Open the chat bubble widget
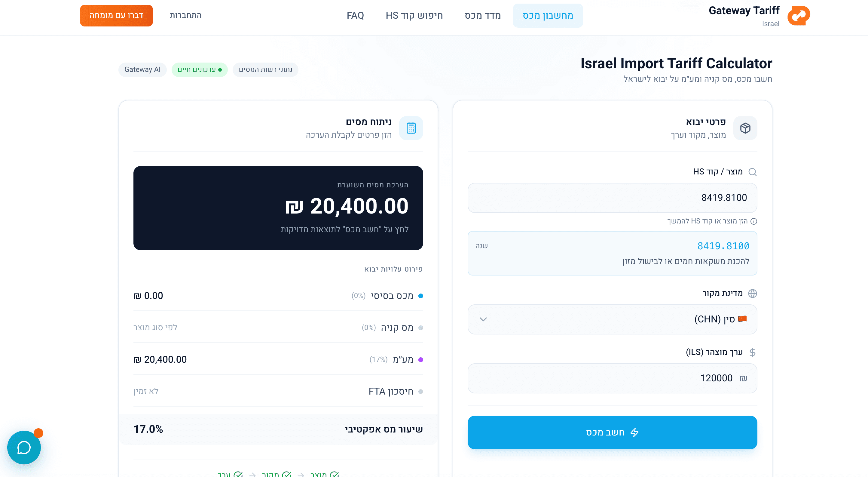This screenshot has height=477, width=868. [x=24, y=447]
